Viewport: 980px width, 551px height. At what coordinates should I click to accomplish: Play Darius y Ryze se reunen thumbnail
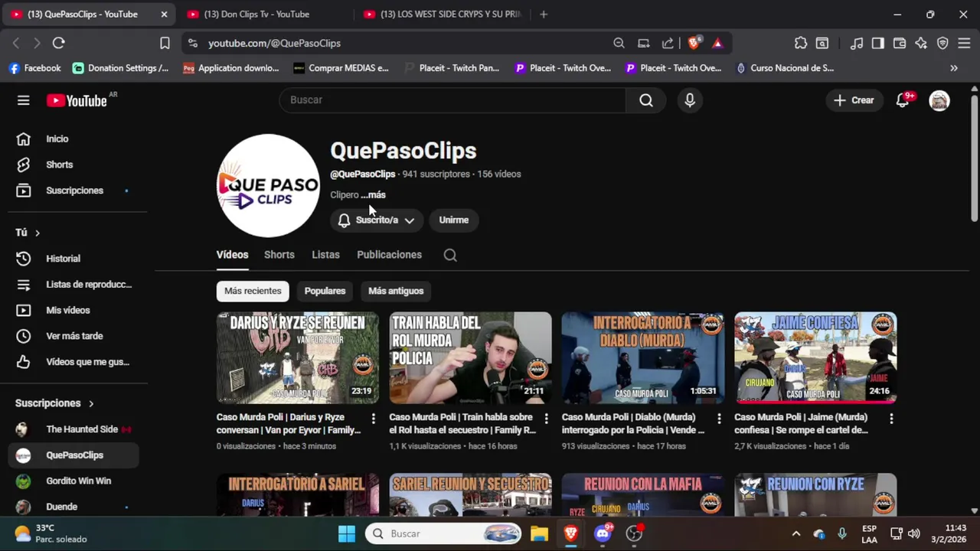tap(298, 357)
